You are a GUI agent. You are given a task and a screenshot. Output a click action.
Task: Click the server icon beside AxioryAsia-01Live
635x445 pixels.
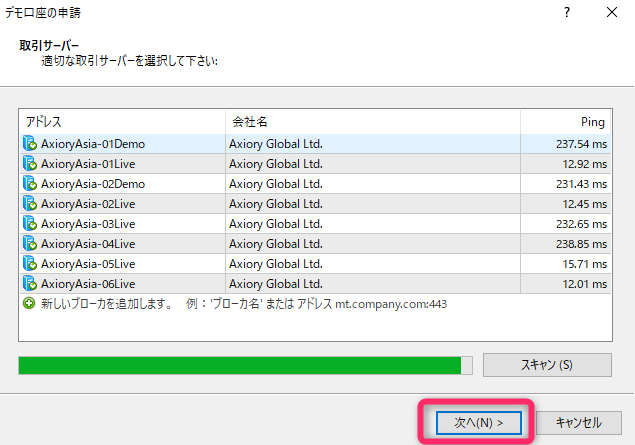coord(30,164)
